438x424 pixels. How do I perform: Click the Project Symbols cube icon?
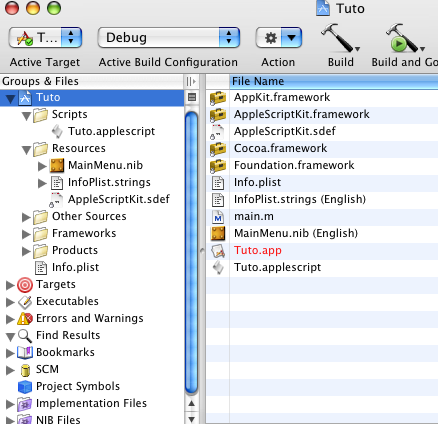(x=25, y=387)
